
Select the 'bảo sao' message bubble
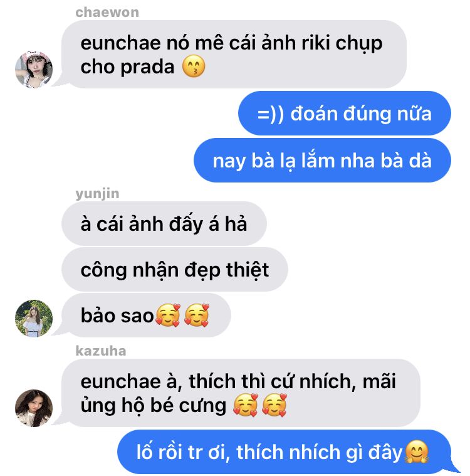(x=146, y=315)
